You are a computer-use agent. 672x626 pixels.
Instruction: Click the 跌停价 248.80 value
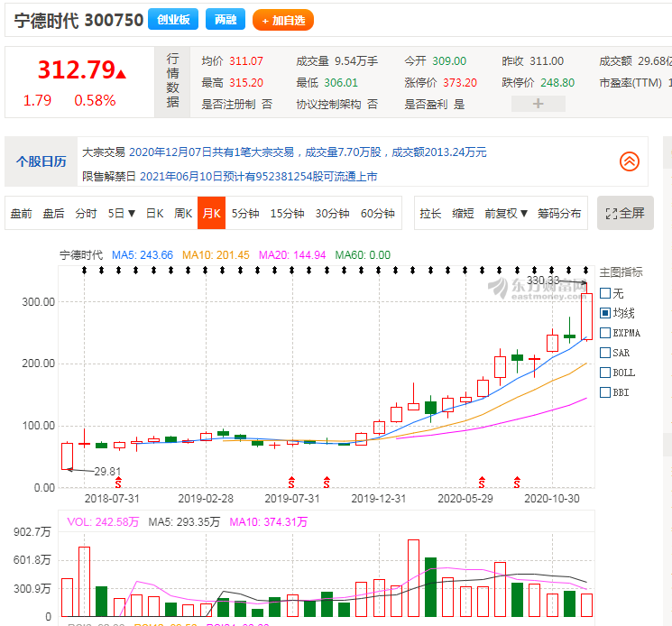tap(557, 83)
